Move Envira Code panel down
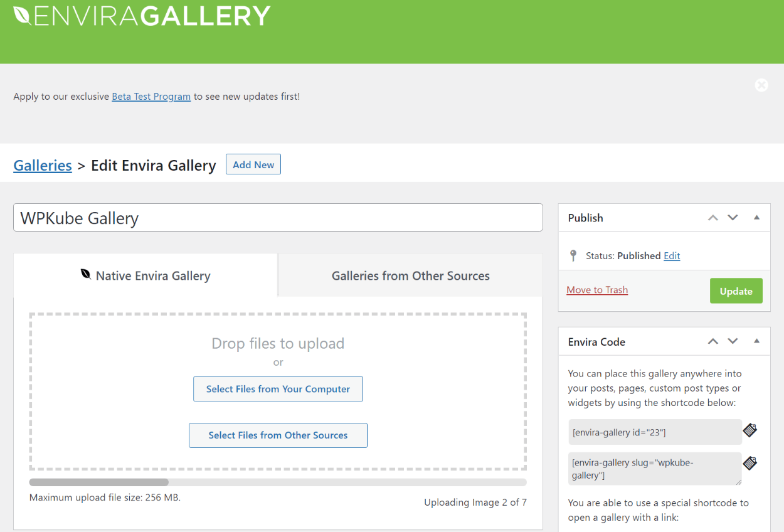This screenshot has width=784, height=532. point(733,342)
